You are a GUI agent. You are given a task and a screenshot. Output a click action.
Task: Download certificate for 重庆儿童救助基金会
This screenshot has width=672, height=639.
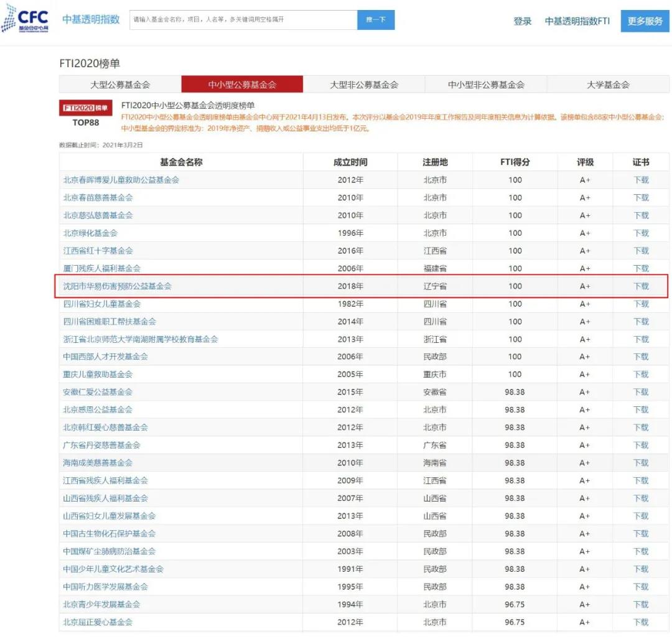tap(641, 374)
